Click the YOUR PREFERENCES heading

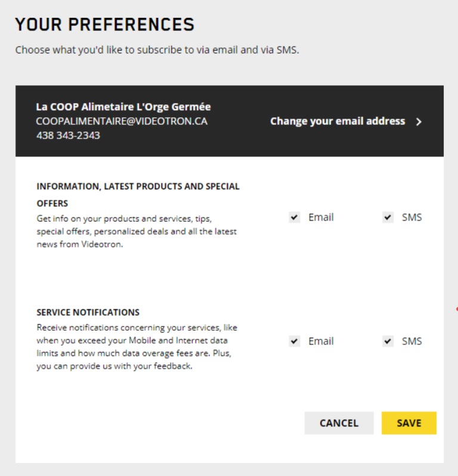(105, 24)
